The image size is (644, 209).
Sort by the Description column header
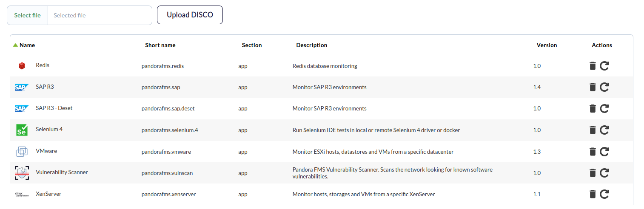[312, 45]
